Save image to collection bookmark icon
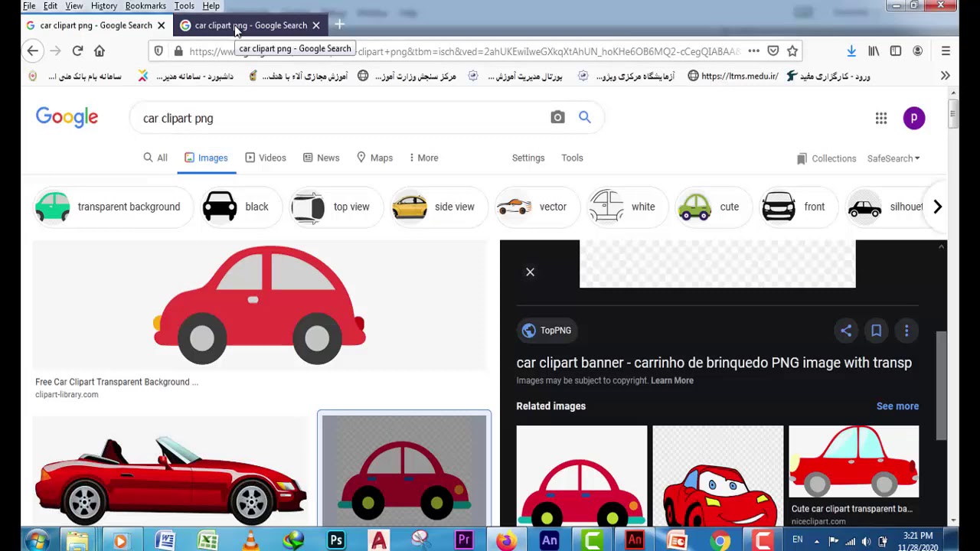This screenshot has width=980, height=551. [876, 331]
